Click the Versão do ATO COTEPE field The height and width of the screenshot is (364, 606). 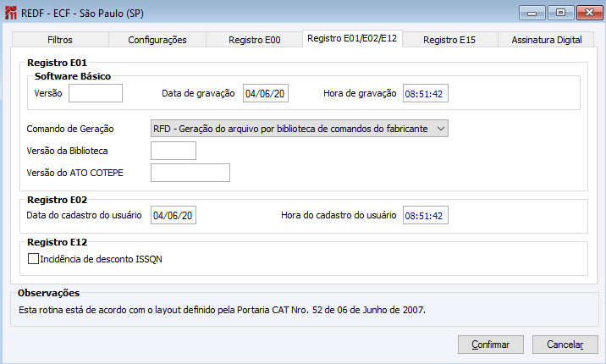(x=190, y=173)
